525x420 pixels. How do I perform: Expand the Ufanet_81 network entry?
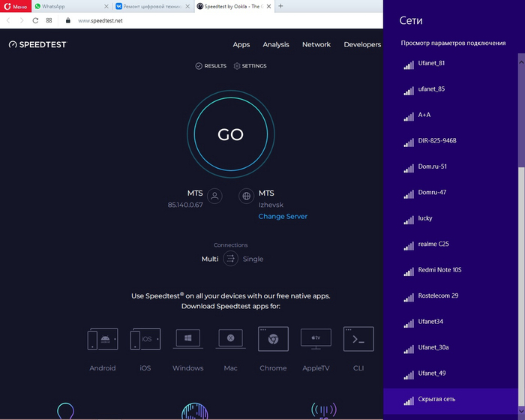click(451, 64)
